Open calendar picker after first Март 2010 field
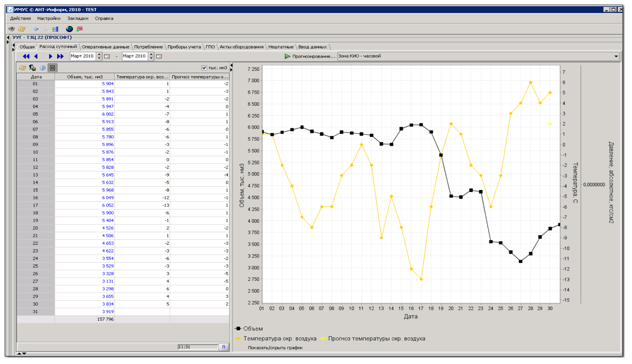 [x=107, y=56]
